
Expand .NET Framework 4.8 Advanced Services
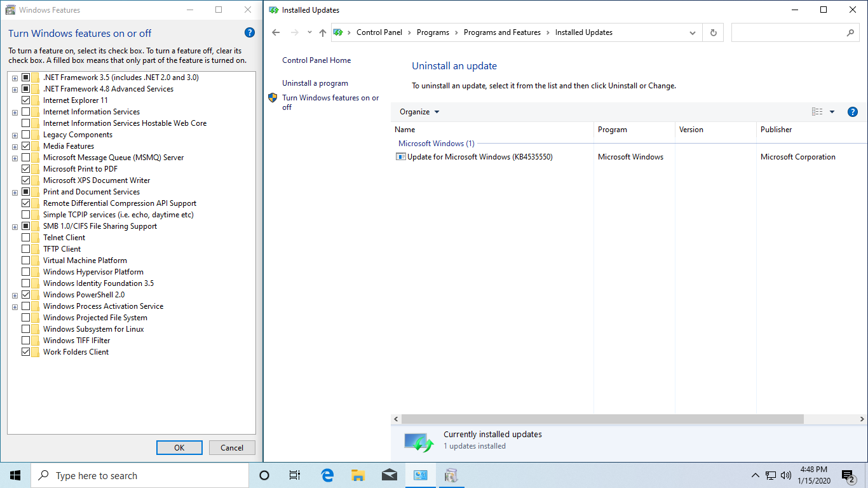pos(15,89)
